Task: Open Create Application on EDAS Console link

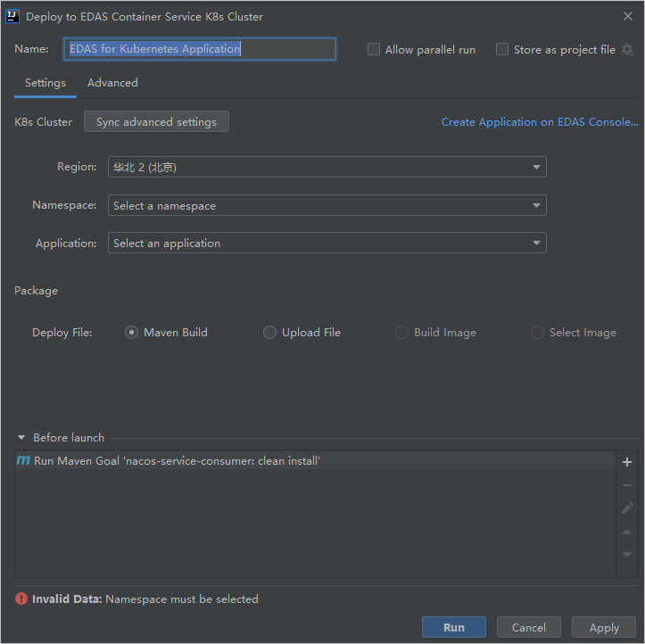Action: click(x=540, y=122)
